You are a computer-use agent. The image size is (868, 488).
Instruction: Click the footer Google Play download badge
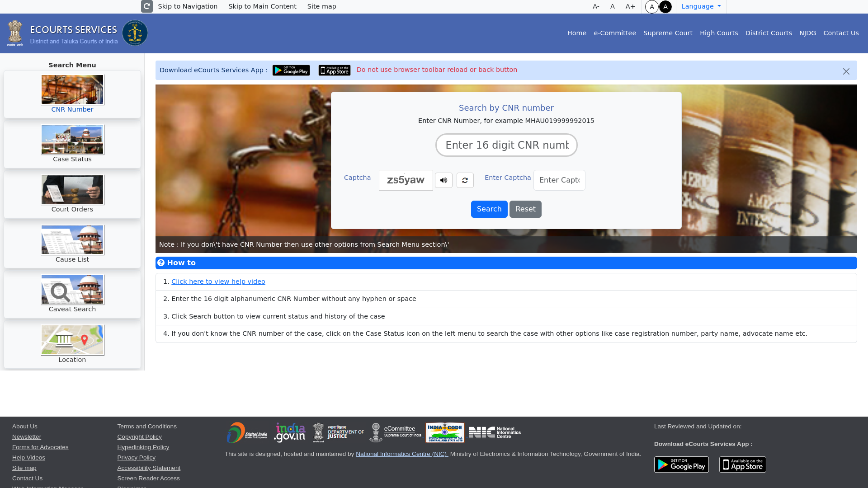click(681, 465)
